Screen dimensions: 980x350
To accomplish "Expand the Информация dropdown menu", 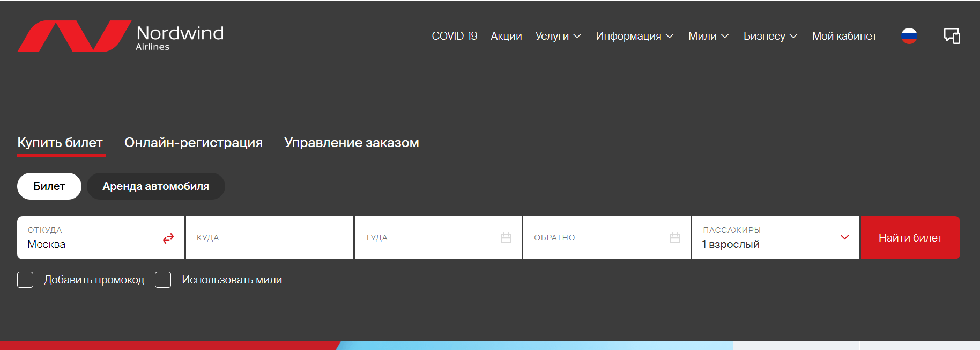I will (635, 36).
